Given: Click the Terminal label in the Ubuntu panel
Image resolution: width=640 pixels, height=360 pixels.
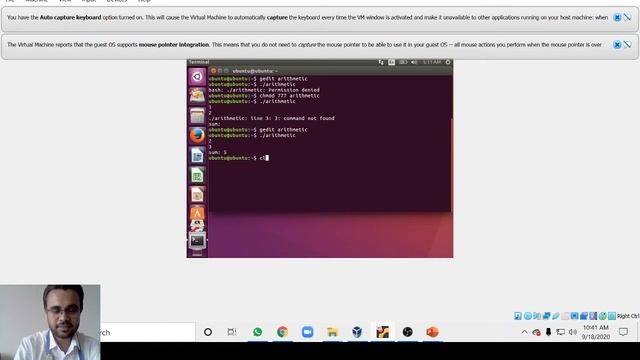Looking at the screenshot, I should coord(199,62).
